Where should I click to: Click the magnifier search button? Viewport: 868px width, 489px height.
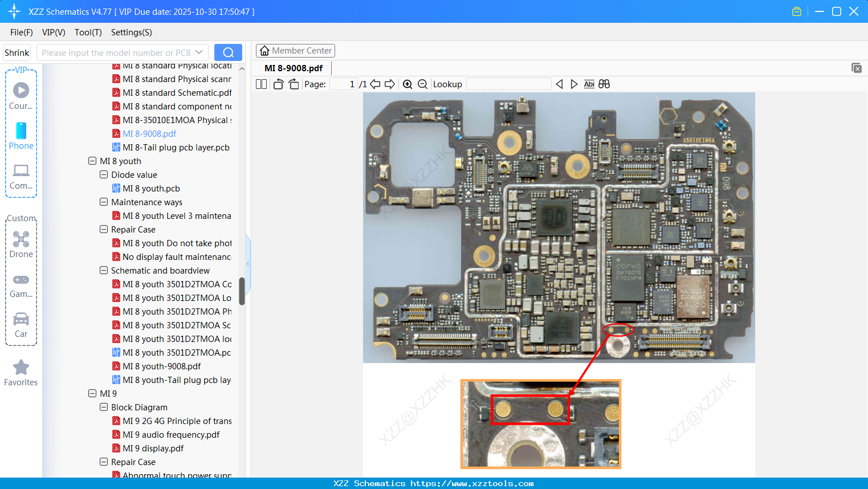tap(228, 52)
